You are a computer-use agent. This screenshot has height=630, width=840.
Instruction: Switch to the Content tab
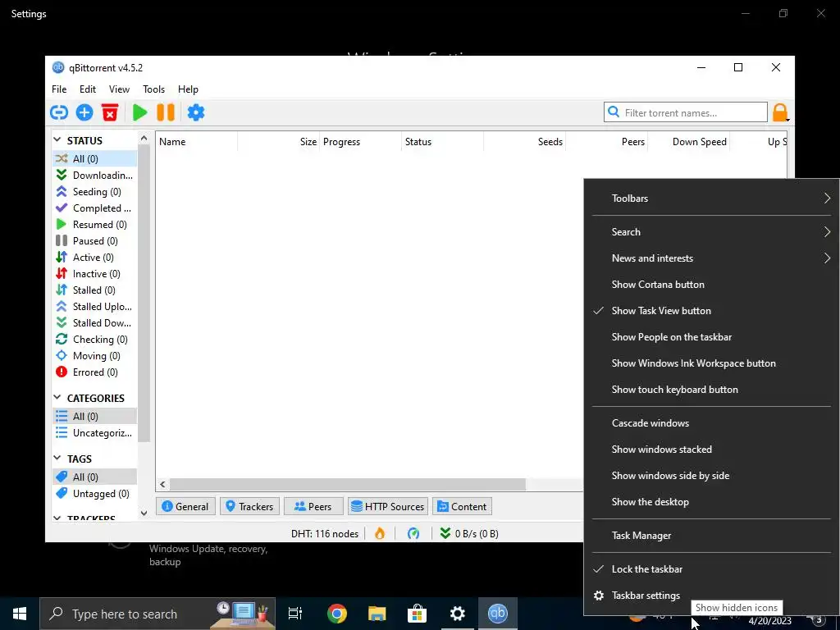(x=462, y=506)
